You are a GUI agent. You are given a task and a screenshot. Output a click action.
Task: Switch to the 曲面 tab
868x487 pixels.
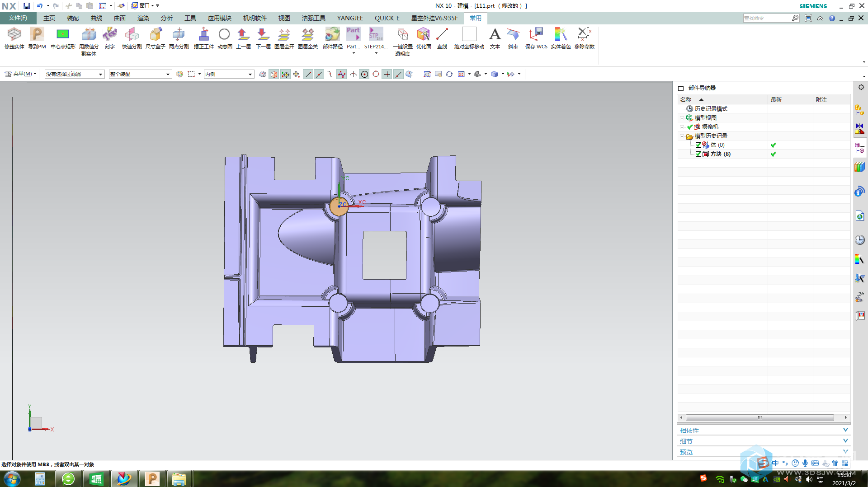tap(120, 18)
